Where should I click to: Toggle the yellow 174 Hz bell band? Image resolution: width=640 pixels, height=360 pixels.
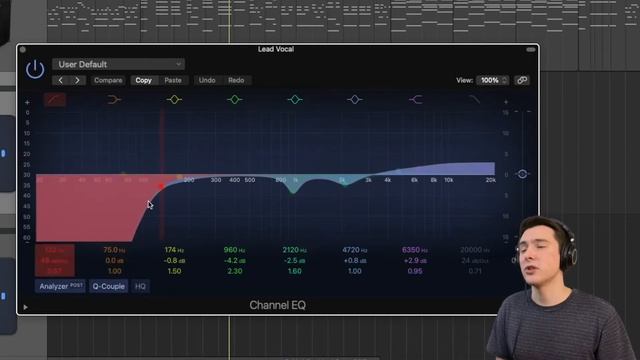174,99
